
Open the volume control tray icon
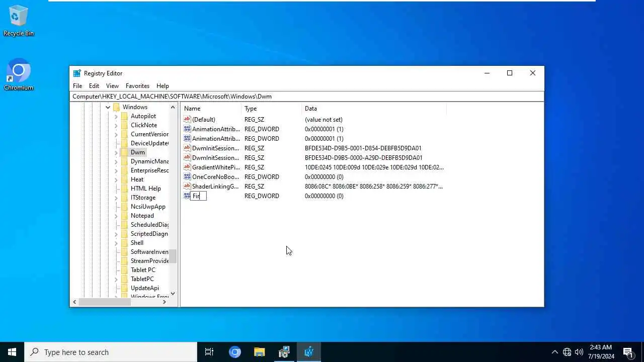pyautogui.click(x=579, y=352)
